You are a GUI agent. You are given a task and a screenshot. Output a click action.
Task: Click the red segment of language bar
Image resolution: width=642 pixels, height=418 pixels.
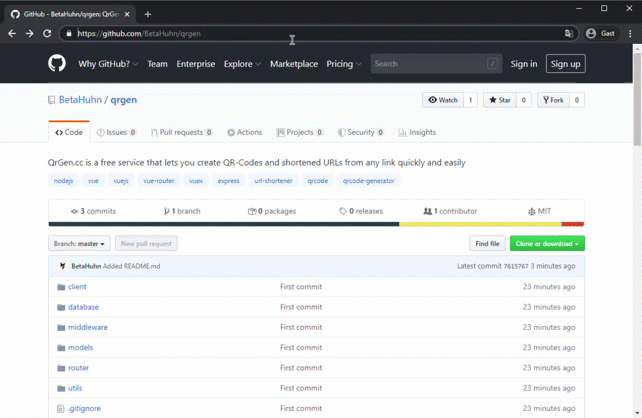(x=573, y=224)
